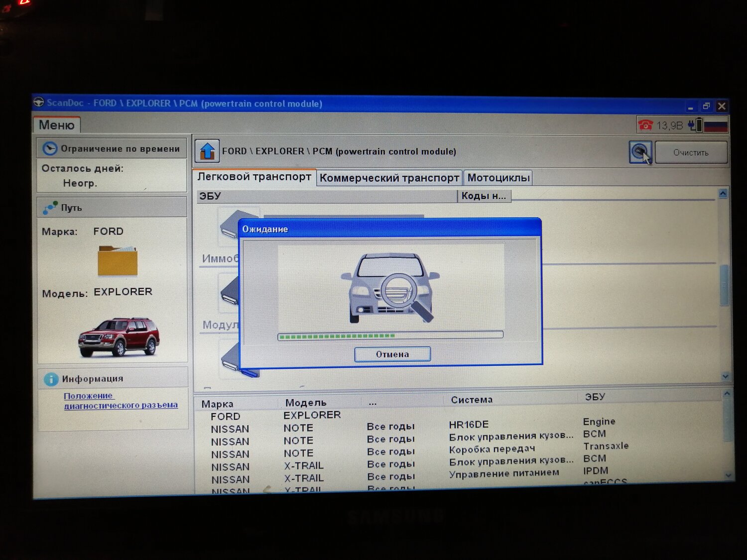Select the red Explorer vehicle picture

[x=119, y=337]
